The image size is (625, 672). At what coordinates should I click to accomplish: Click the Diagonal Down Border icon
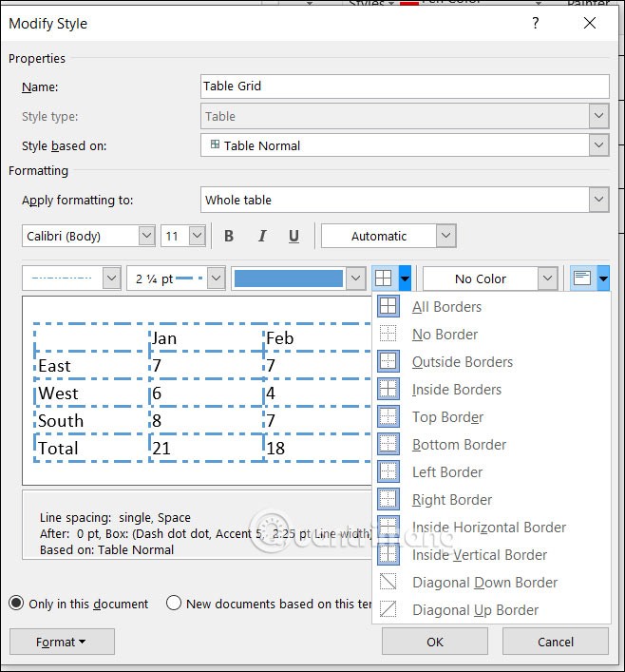click(388, 582)
